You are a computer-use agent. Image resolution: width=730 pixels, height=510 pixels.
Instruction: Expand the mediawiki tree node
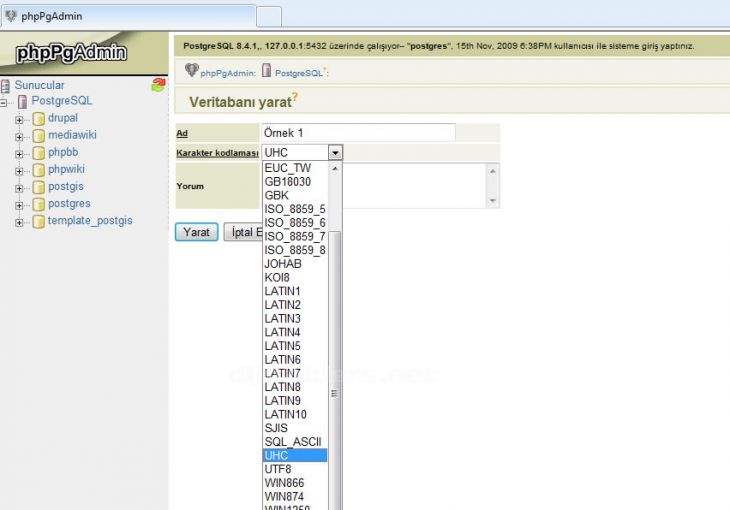19,137
